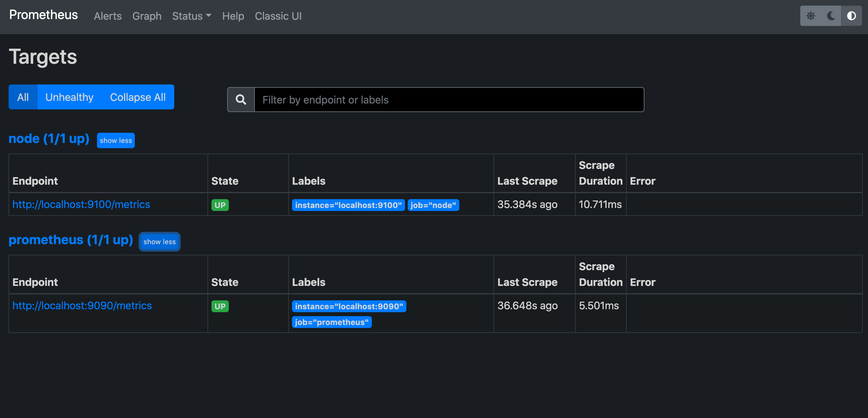Click the search magnifier icon
Screen dimensions: 868x418
tap(241, 100)
